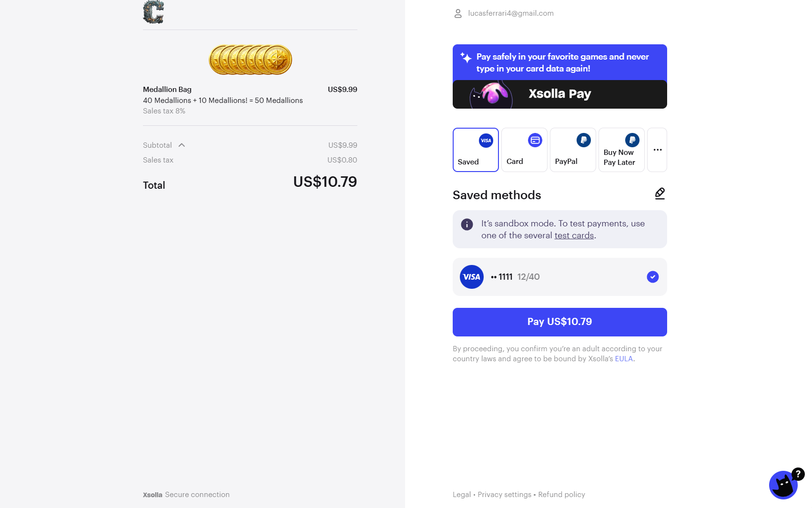
Task: Click the Xsolla Pay banner
Action: click(x=560, y=76)
